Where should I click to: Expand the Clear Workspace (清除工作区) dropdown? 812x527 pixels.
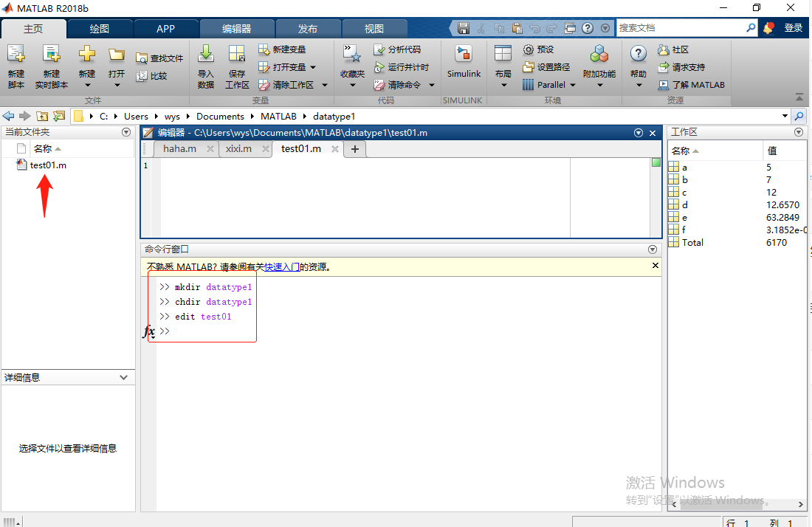pos(325,85)
